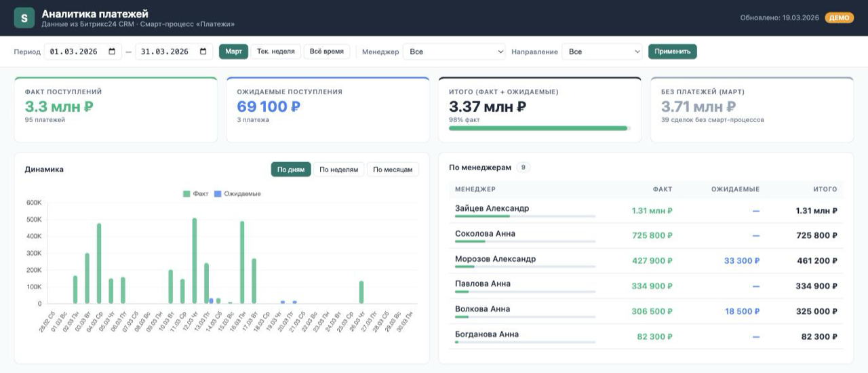
Task: Select manager row Богданова Анна
Action: (646, 336)
